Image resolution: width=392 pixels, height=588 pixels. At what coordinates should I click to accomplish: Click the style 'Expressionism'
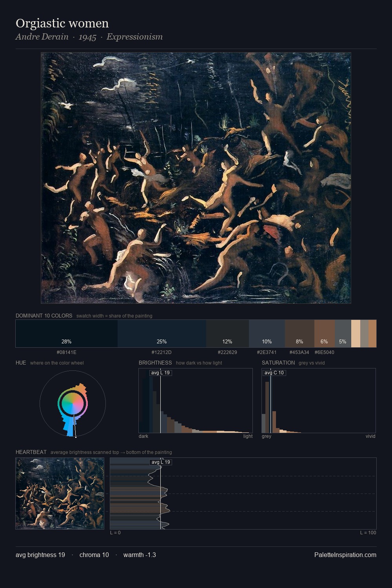click(x=134, y=37)
